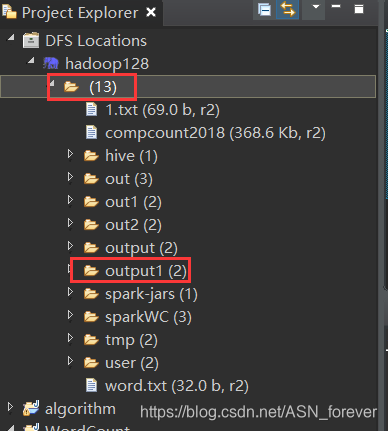Click the tmp folder icon
This screenshot has width=388, height=431.
coord(91,340)
